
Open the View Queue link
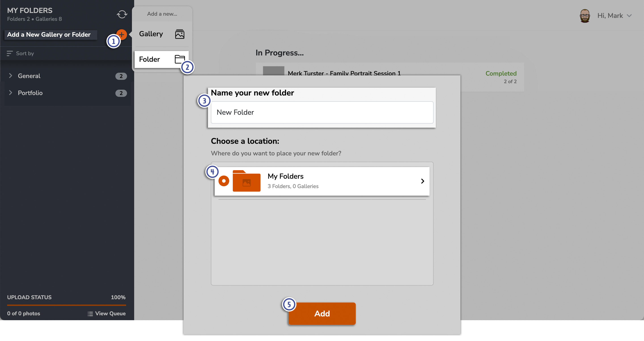110,313
